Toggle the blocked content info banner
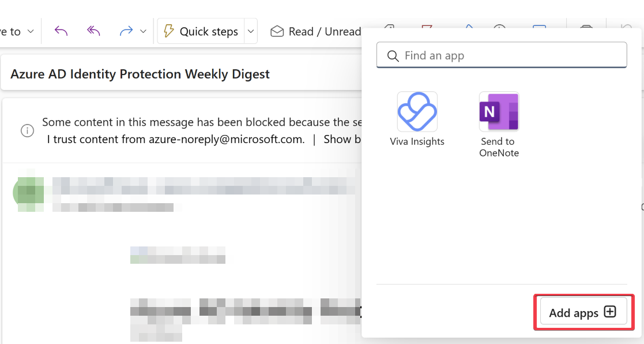The height and width of the screenshot is (344, 644). click(x=27, y=130)
